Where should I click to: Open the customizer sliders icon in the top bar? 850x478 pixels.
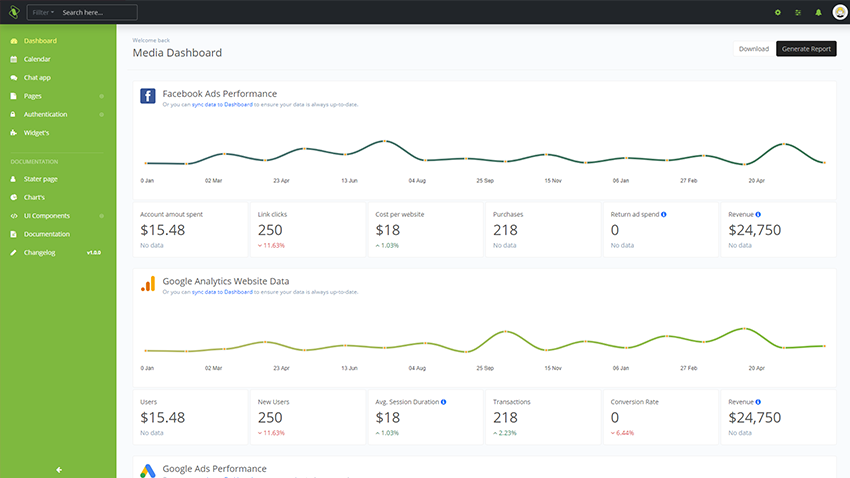click(x=798, y=12)
